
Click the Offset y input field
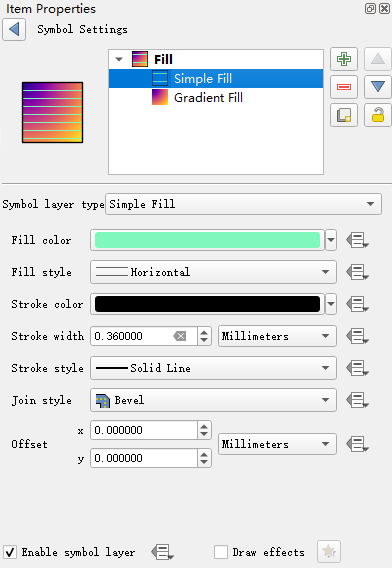(144, 458)
